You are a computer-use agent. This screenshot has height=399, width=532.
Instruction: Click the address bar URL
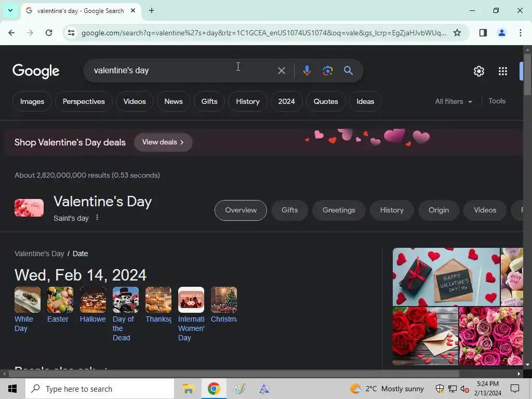263,33
